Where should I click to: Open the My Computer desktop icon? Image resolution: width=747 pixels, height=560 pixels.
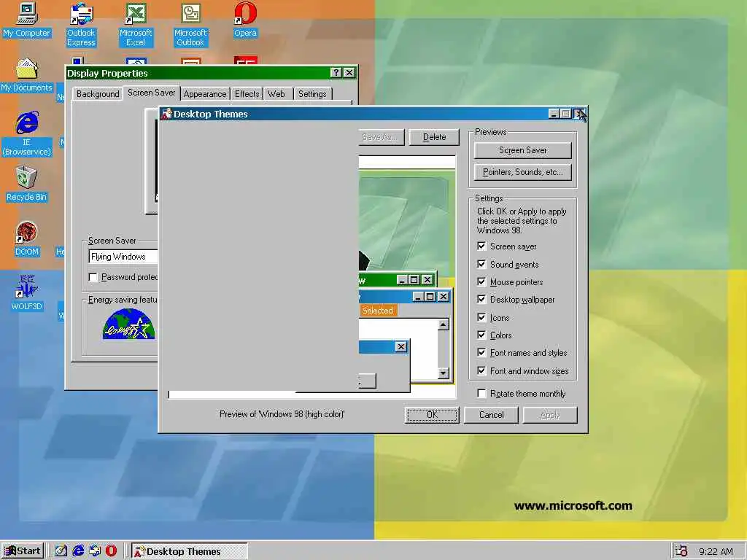(x=27, y=20)
